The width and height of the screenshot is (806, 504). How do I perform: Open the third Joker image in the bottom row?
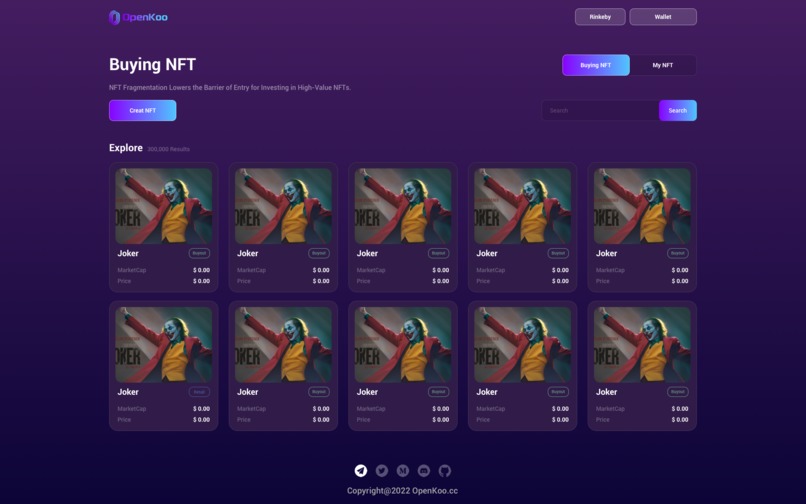click(x=403, y=345)
